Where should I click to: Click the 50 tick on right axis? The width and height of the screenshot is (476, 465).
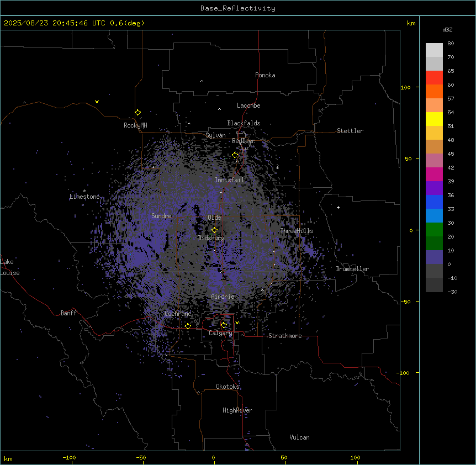408,158
